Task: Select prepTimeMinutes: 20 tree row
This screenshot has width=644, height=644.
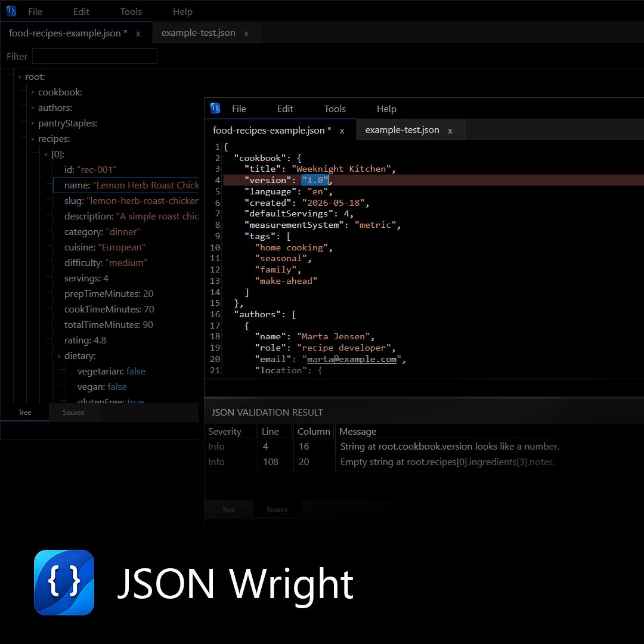Action: [x=109, y=294]
